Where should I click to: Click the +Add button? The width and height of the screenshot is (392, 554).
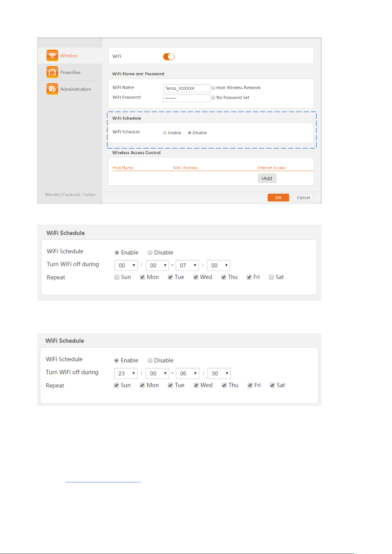267,178
